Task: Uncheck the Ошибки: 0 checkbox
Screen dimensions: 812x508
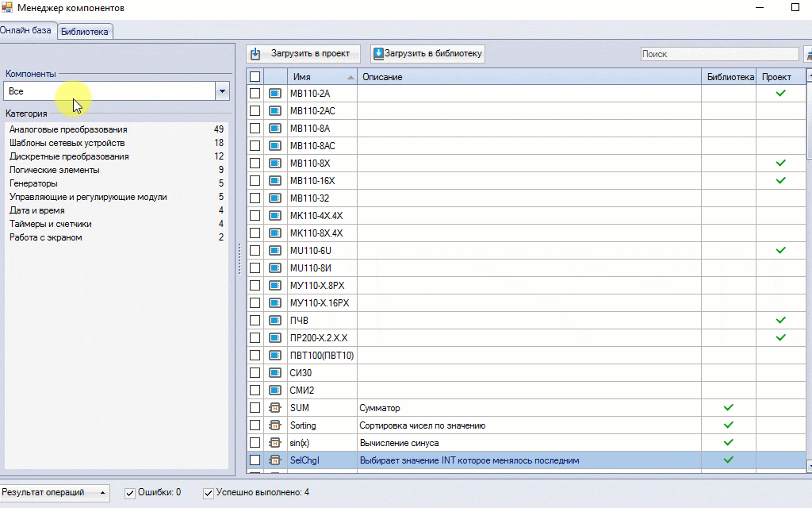Action: point(130,493)
